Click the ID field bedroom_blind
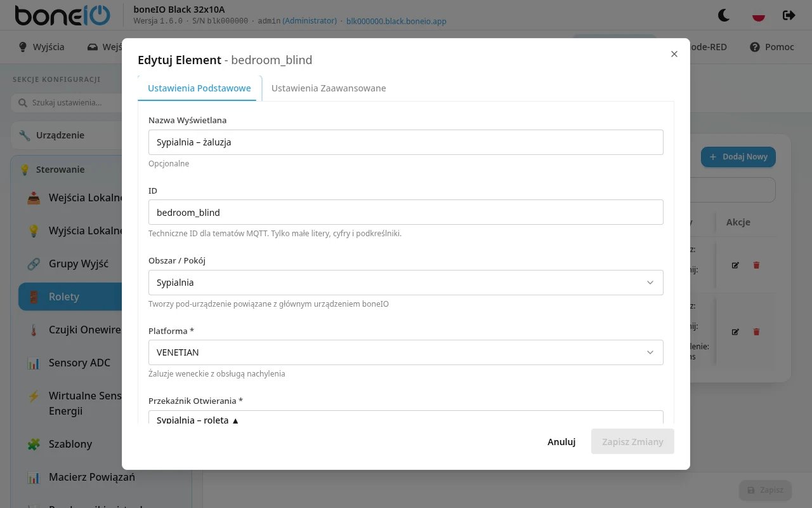Screen dimensions: 812x508 click(x=406, y=212)
